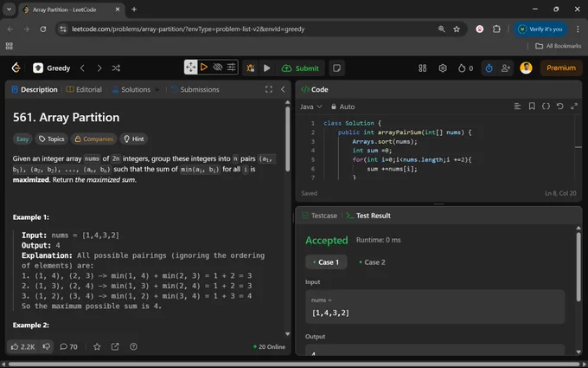Toggle the Auto lock setting
Image resolution: width=588 pixels, height=368 pixels.
[342, 107]
